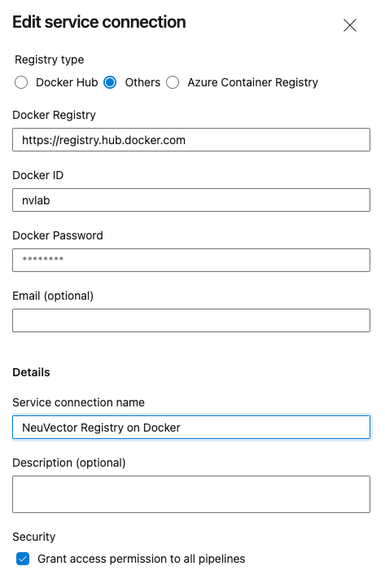Click the 'Docker Hub' option label text
Viewport: 385px width, 588px height.
point(67,82)
